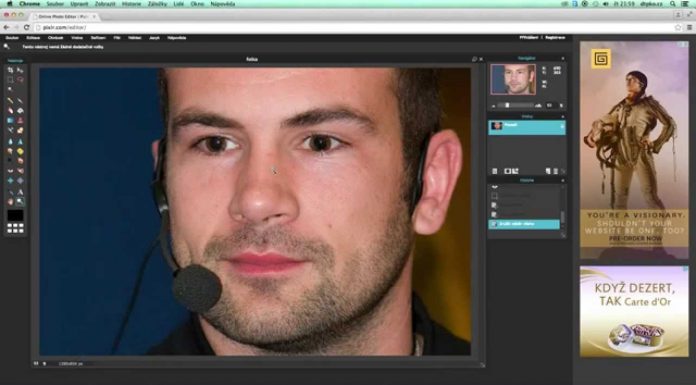Click the layer settings icon in the Layers panel footer
Viewport: 696px width, 385px height.
click(494, 171)
